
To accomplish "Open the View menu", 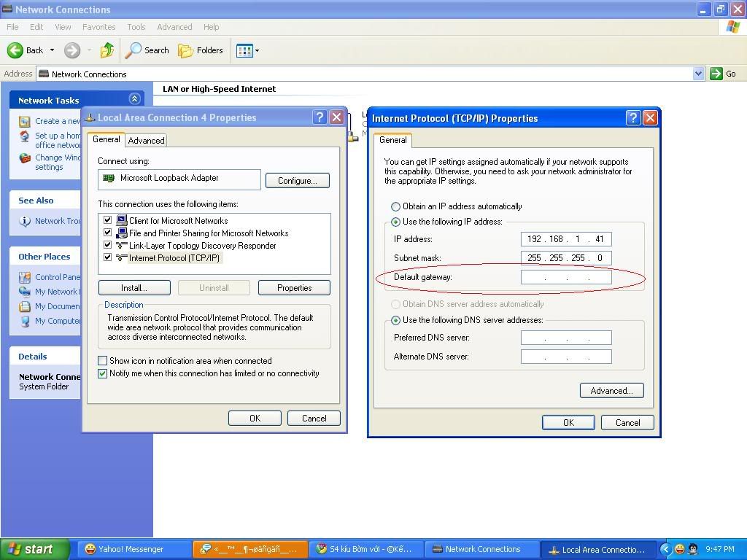I will click(x=63, y=27).
